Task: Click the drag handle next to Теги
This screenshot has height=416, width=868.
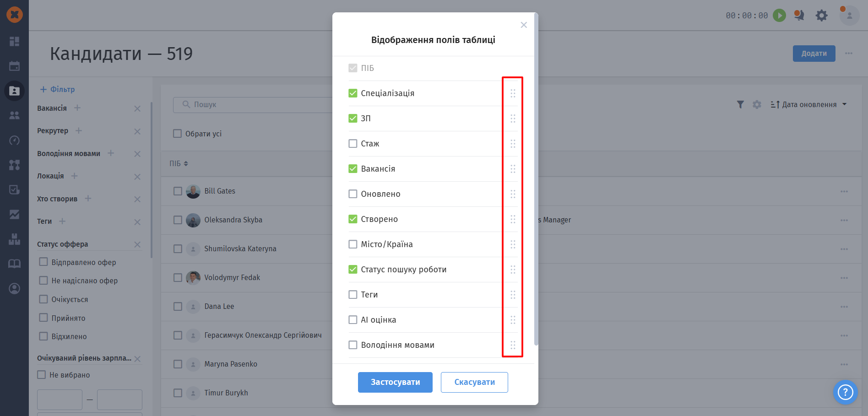Action: 513,295
